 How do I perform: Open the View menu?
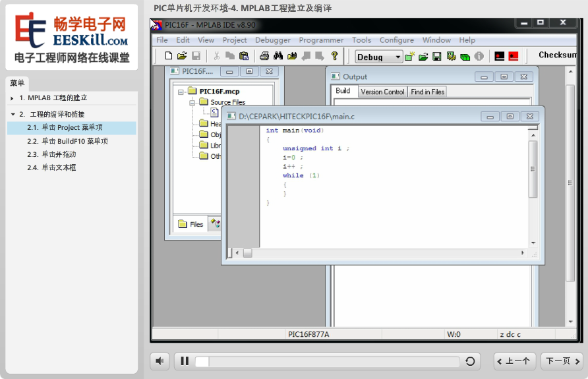206,40
